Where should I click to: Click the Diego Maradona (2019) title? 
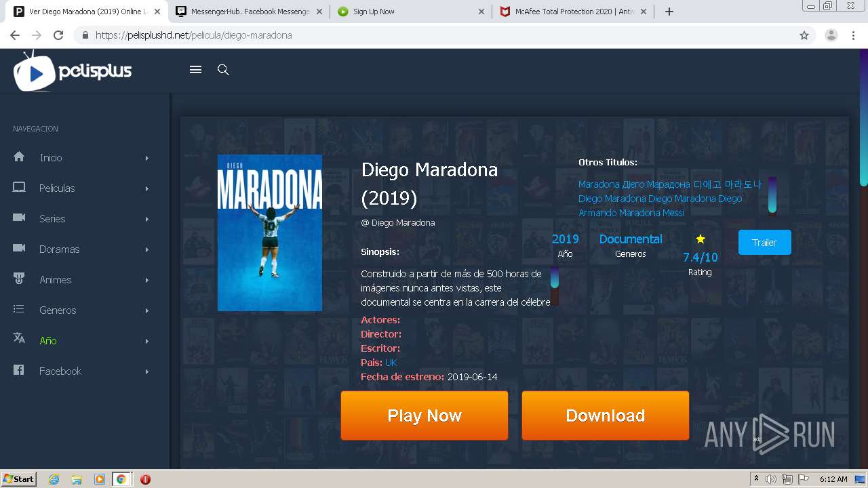(x=430, y=184)
